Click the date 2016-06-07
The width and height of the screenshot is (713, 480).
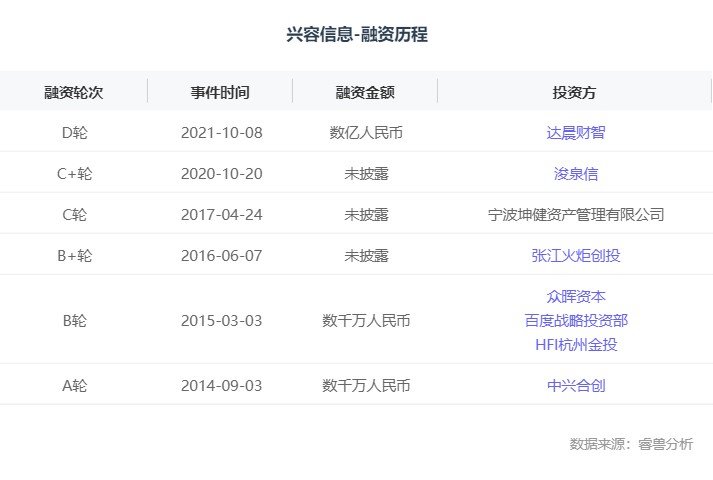[222, 255]
